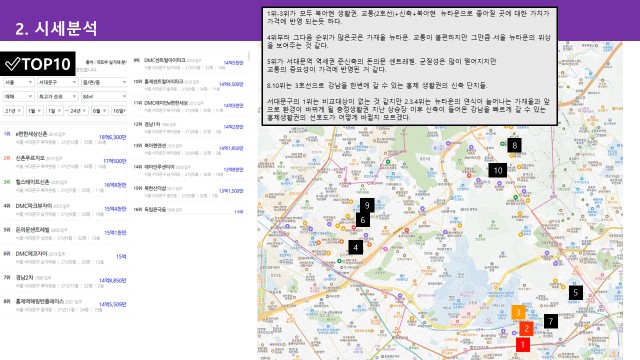Screen dimensions: 640x360
Task: Click the 18억6,300만 price of rank 1
Action: [x=112, y=138]
